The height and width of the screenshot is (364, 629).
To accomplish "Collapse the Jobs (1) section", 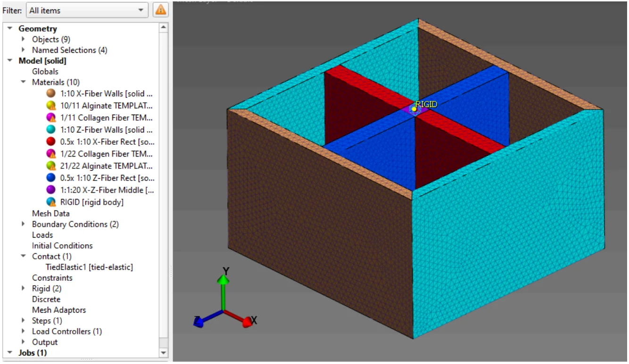I will [9, 353].
